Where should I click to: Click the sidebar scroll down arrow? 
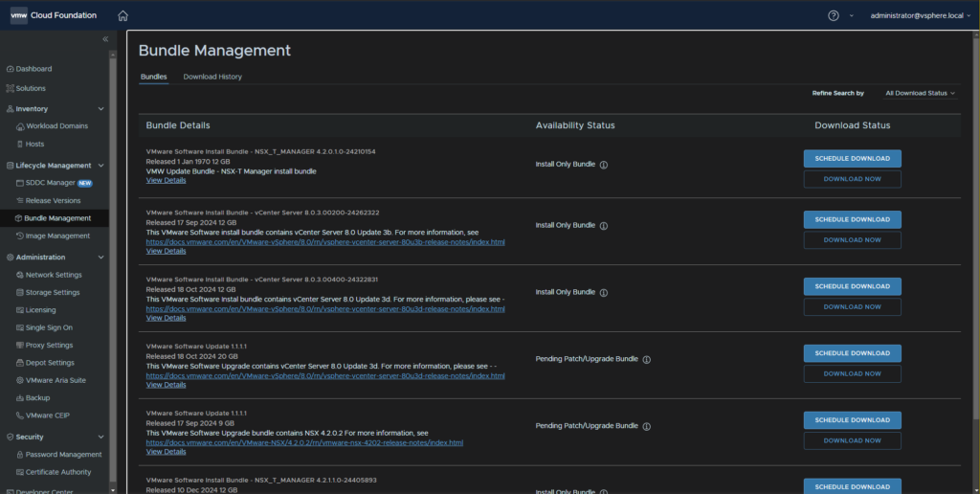point(113,489)
